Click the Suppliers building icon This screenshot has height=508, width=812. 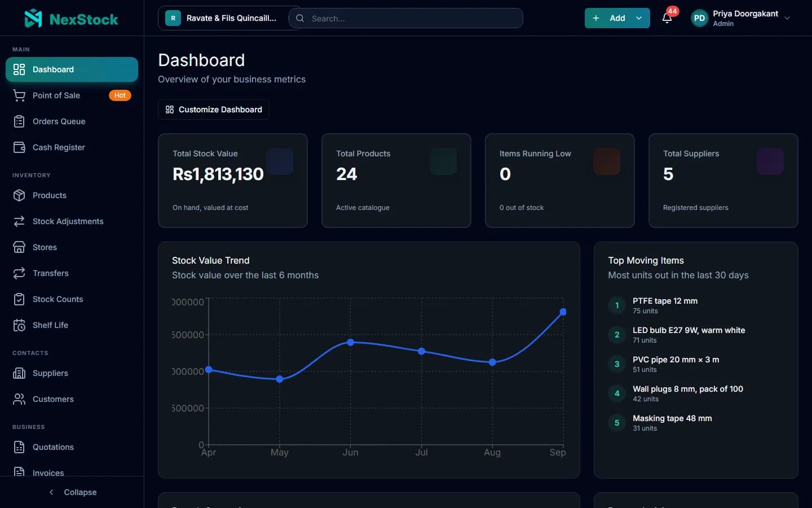(19, 373)
